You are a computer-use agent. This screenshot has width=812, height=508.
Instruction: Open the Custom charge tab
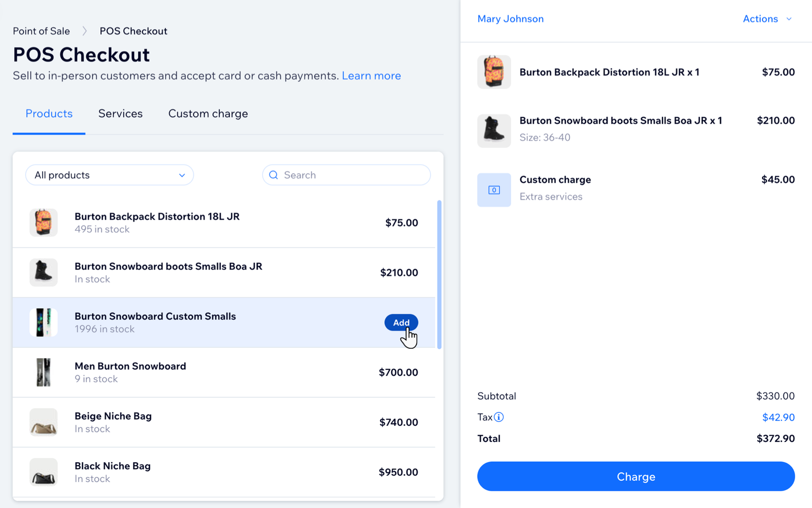click(x=208, y=114)
